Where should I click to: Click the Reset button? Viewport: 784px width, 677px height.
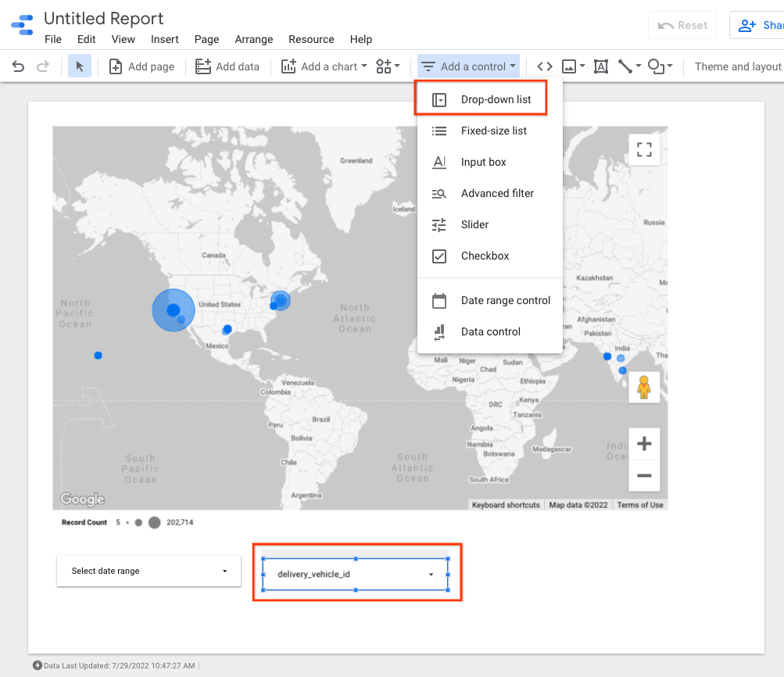(682, 24)
